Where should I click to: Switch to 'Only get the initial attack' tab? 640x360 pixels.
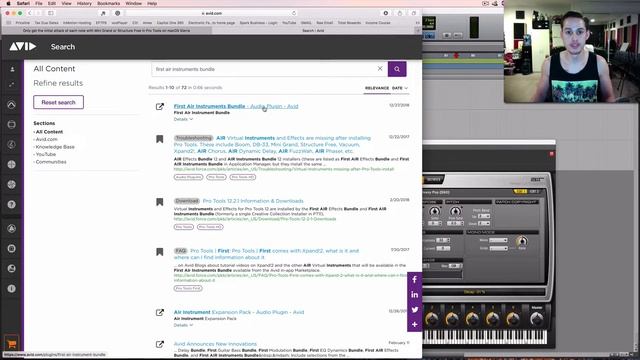[107, 31]
